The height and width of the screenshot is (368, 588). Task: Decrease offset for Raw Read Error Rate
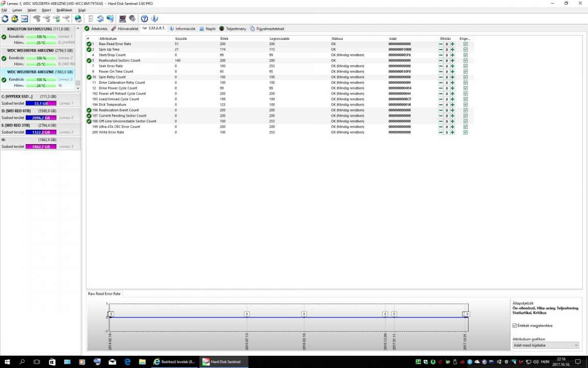click(x=440, y=44)
